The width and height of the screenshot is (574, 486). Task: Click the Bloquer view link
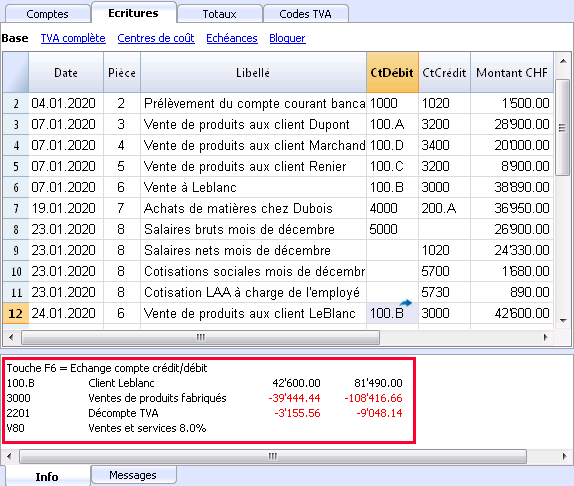(x=287, y=38)
